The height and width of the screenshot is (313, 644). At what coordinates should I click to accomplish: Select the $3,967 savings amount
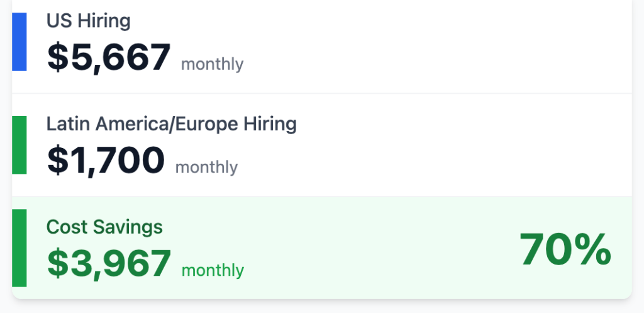tap(109, 263)
